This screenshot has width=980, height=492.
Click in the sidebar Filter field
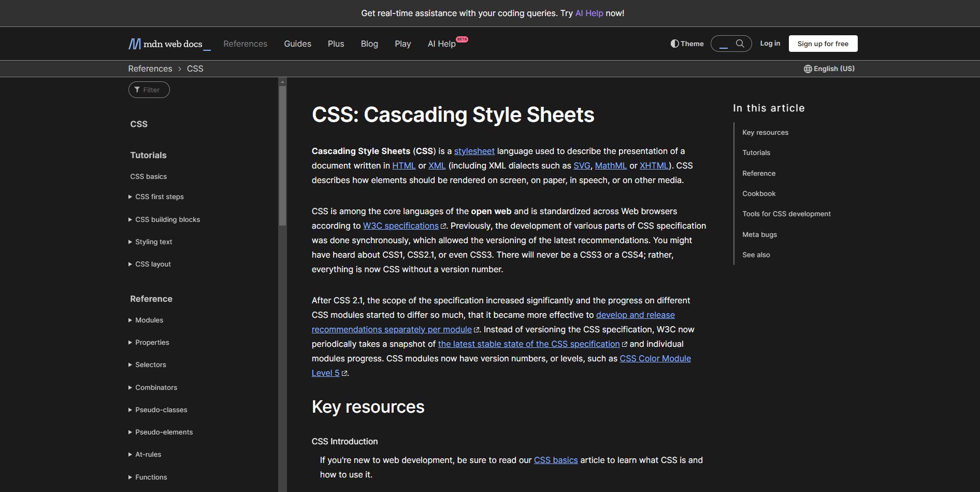(x=149, y=90)
